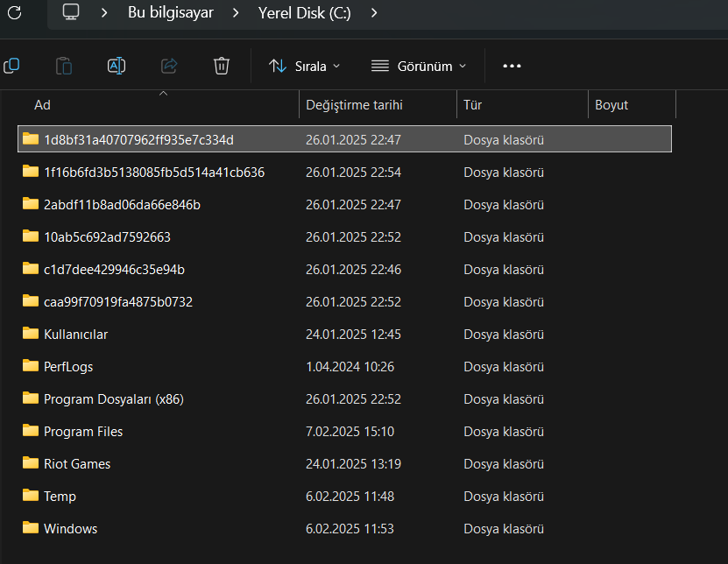Click the Delete trash icon
This screenshot has height=564, width=728.
(222, 66)
